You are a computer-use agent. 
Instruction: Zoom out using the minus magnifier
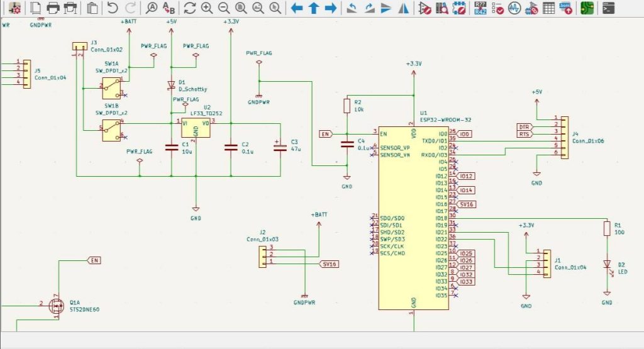click(x=223, y=8)
